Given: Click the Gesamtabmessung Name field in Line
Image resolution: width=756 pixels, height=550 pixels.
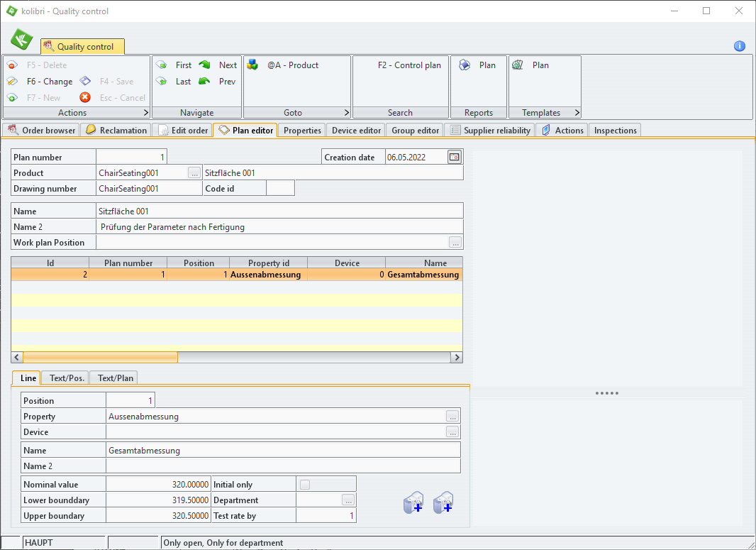Looking at the screenshot, I should (283, 450).
